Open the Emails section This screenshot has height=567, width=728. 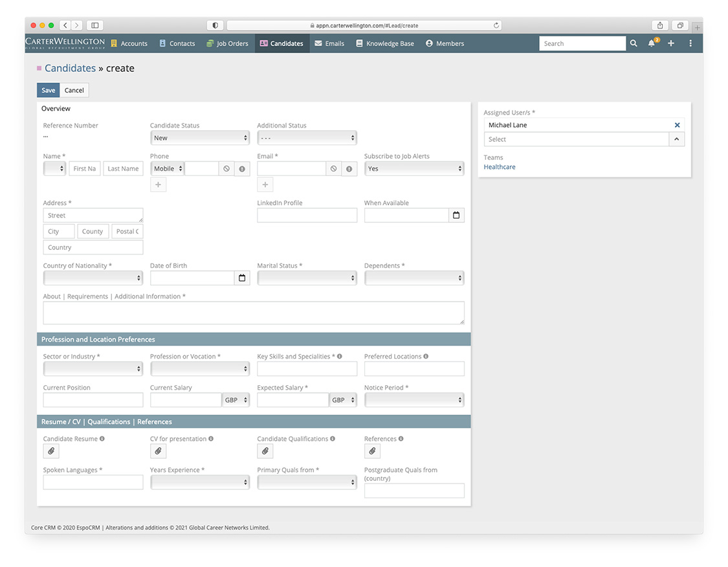coord(330,43)
